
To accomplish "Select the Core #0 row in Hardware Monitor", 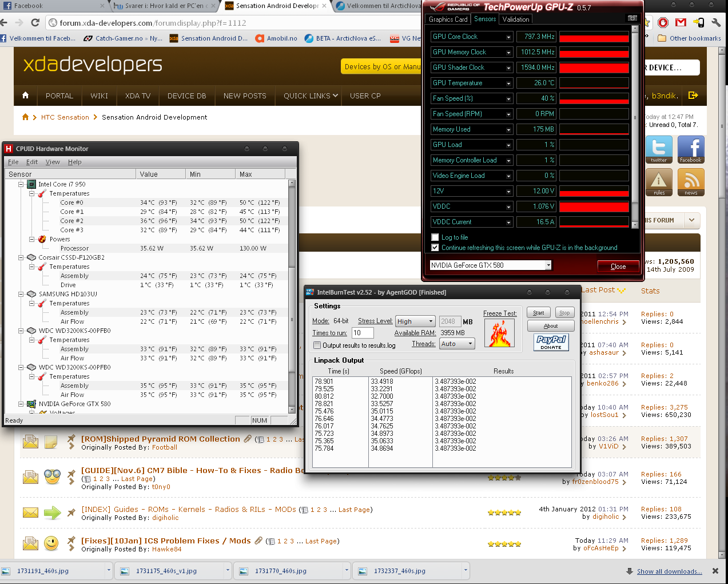I will tap(149, 202).
